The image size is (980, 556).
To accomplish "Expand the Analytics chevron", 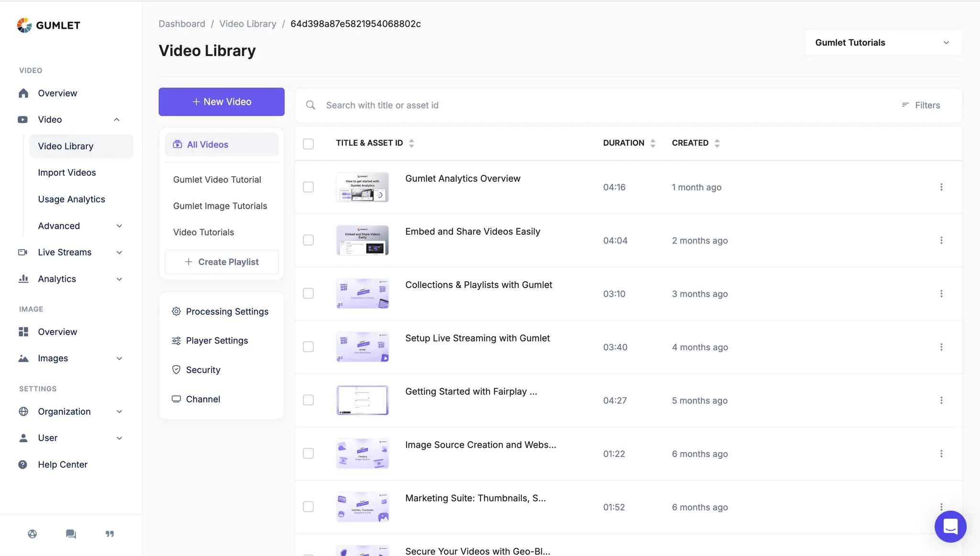I will [x=120, y=279].
